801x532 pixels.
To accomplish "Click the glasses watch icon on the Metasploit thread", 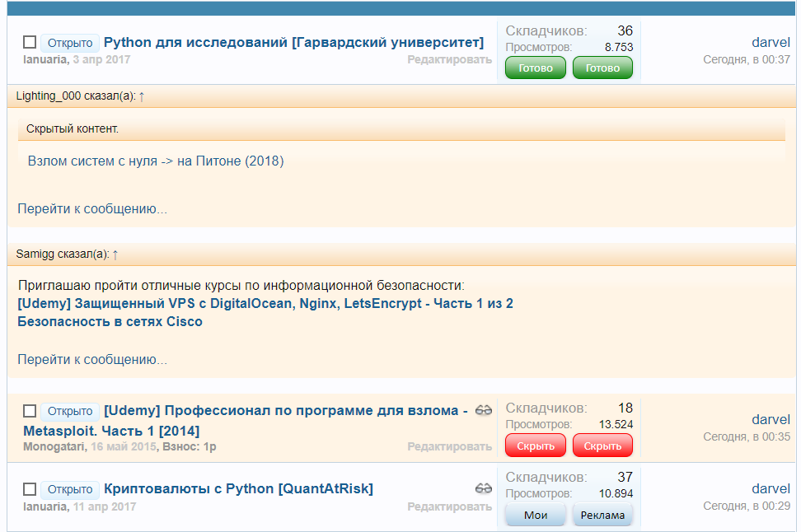I will 483,410.
